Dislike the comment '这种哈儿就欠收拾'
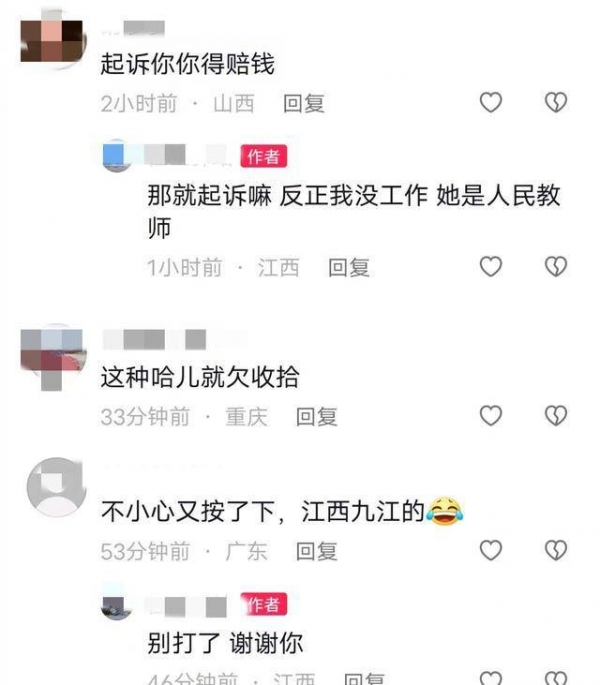The width and height of the screenshot is (600, 685). [556, 415]
